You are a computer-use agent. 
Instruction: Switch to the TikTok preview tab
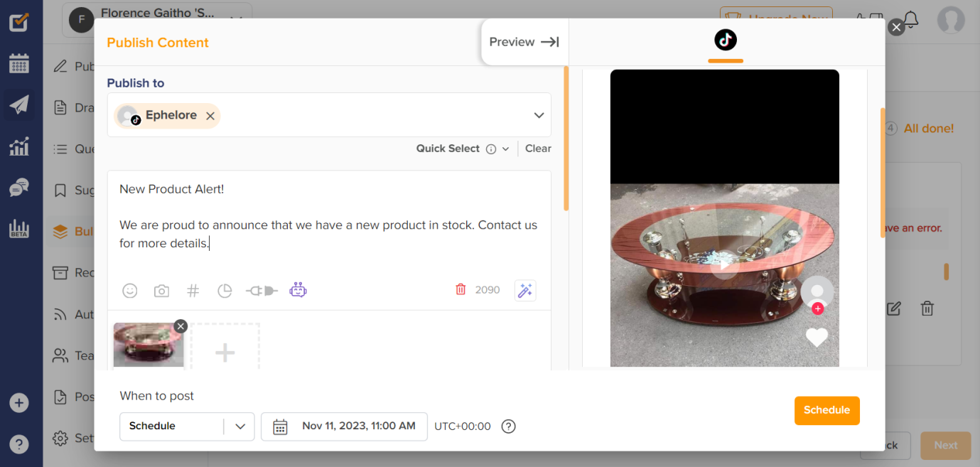(725, 41)
